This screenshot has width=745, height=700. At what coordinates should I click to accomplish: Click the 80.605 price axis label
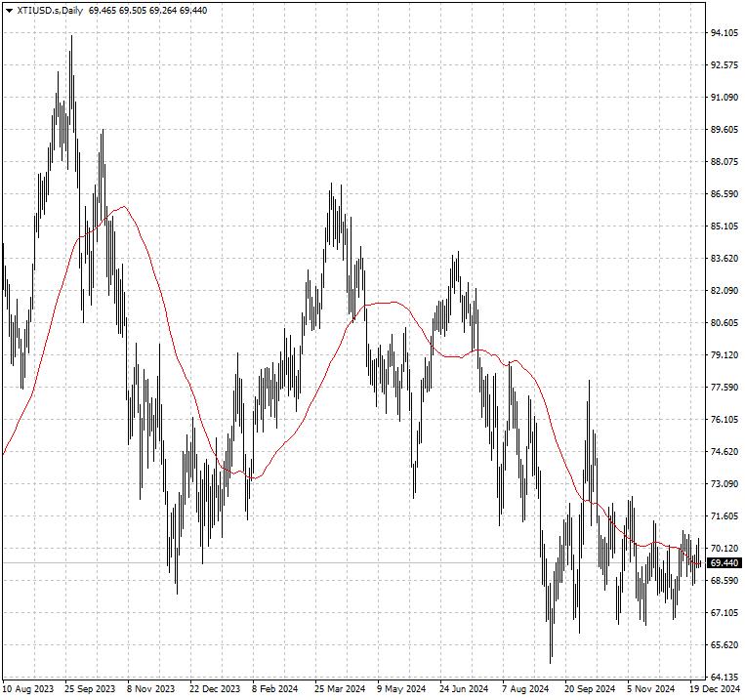coord(724,323)
